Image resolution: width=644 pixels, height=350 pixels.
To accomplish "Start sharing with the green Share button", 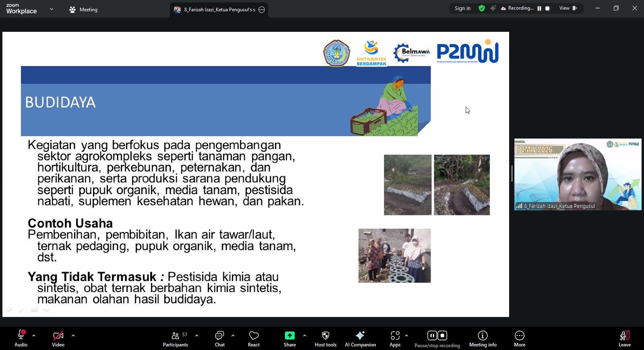I will coord(289,339).
